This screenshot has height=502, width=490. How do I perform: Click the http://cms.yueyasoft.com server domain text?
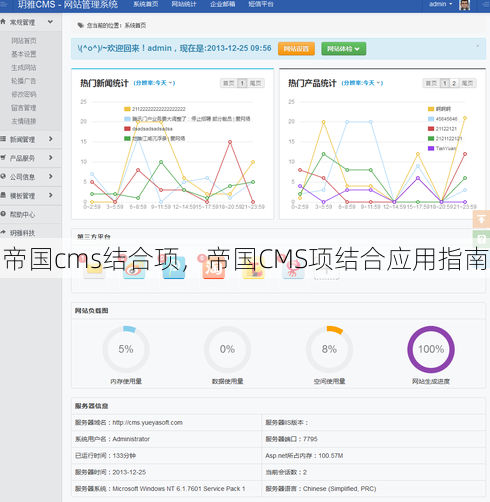[x=148, y=423]
